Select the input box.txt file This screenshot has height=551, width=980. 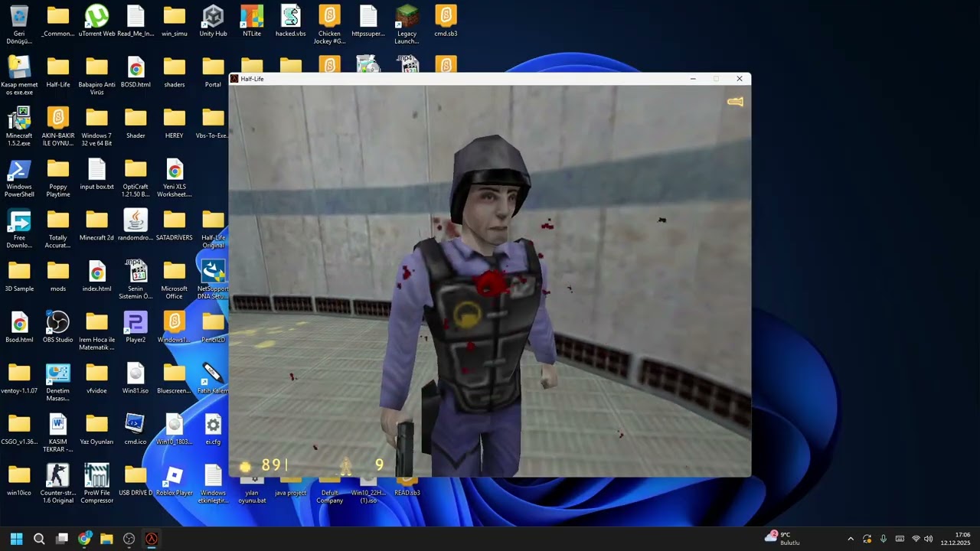96,174
